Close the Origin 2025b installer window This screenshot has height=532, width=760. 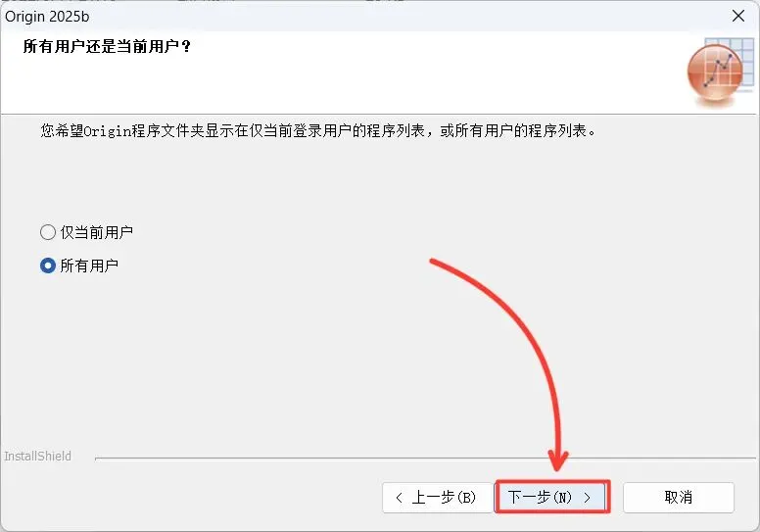(738, 16)
